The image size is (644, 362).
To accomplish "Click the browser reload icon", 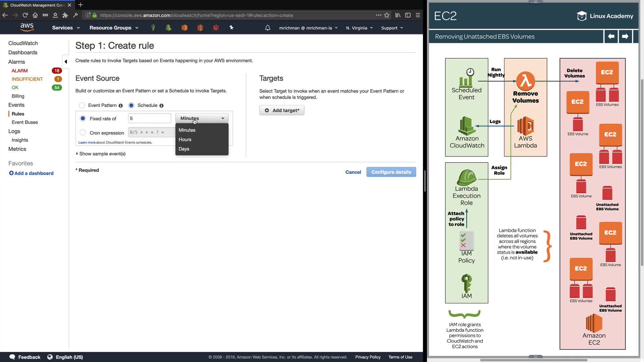I will tap(25, 15).
